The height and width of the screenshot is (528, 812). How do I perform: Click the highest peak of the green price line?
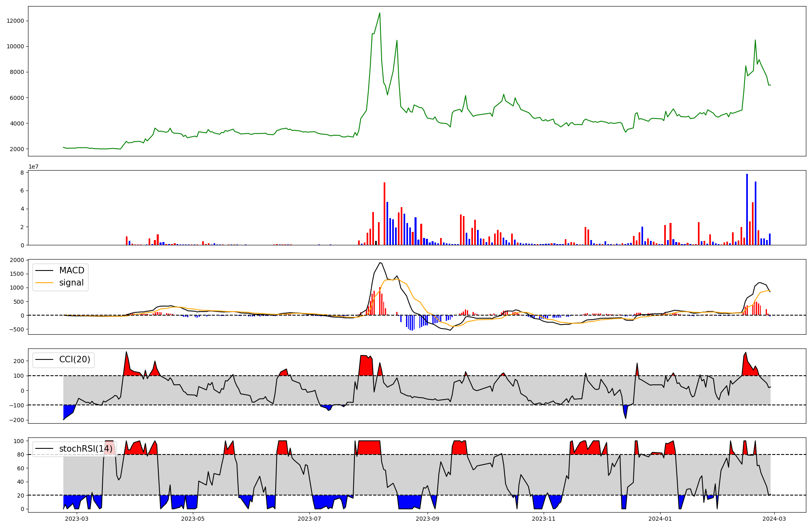[380, 13]
